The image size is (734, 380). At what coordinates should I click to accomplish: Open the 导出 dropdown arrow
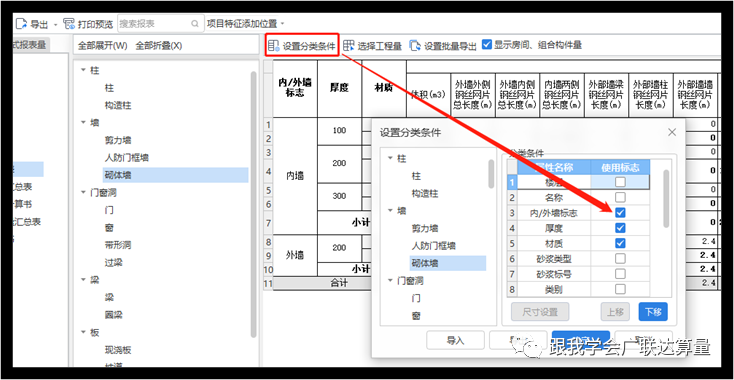(55, 24)
